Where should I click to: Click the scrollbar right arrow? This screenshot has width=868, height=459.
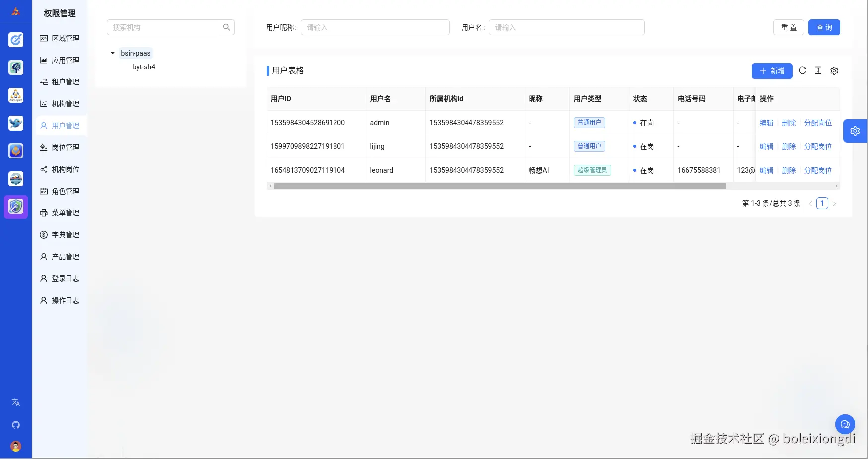(837, 186)
